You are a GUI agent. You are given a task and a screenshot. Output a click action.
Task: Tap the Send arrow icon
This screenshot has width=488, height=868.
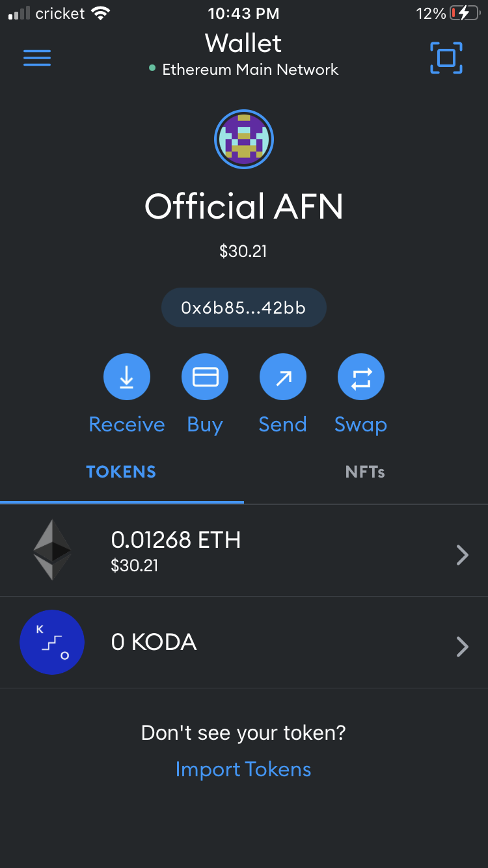coord(283,377)
